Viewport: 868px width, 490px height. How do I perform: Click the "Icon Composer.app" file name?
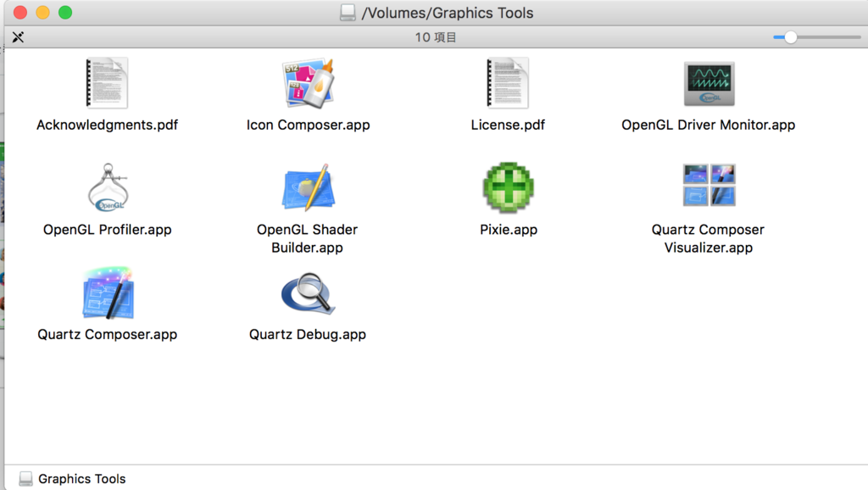(309, 125)
